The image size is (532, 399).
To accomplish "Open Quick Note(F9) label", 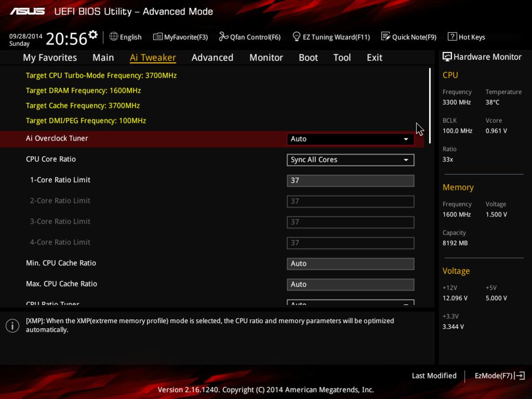I will coord(414,37).
